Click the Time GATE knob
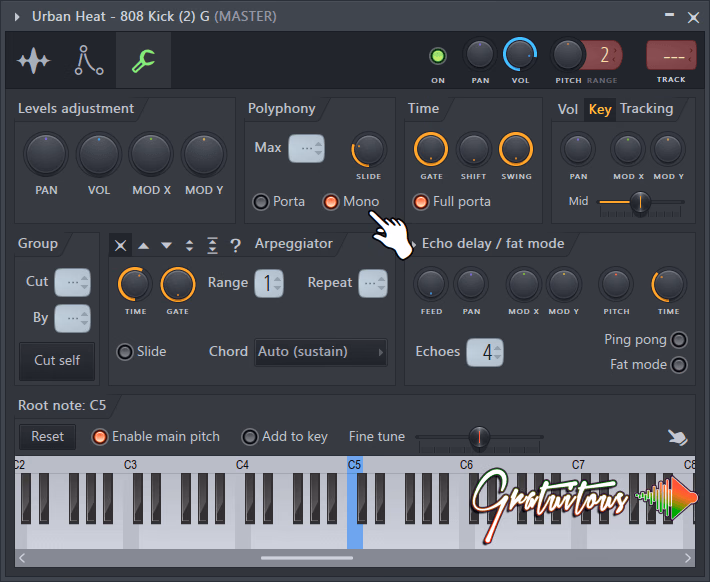The height and width of the screenshot is (582, 710). [x=431, y=149]
